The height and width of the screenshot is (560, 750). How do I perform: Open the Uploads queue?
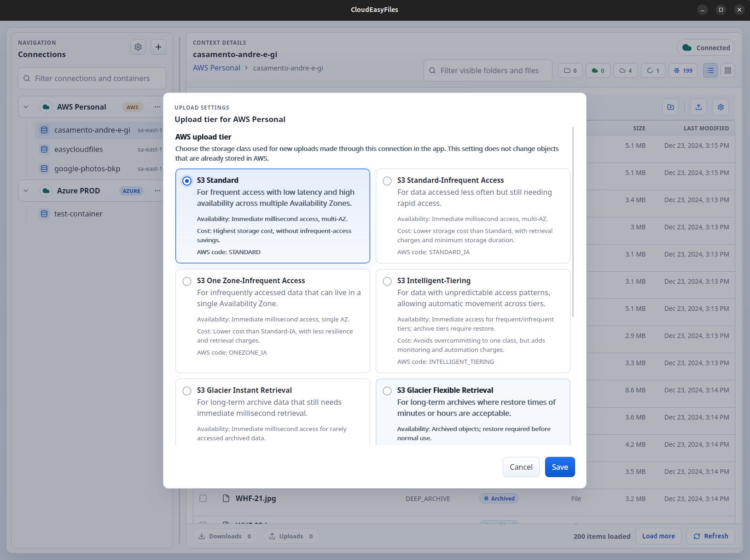pos(291,536)
